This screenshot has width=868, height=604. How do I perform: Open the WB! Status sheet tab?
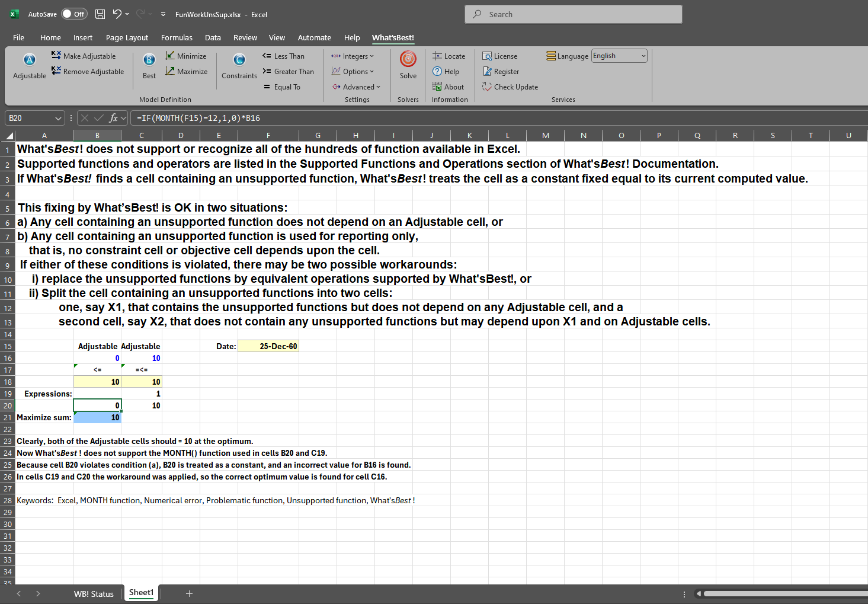tap(94, 593)
